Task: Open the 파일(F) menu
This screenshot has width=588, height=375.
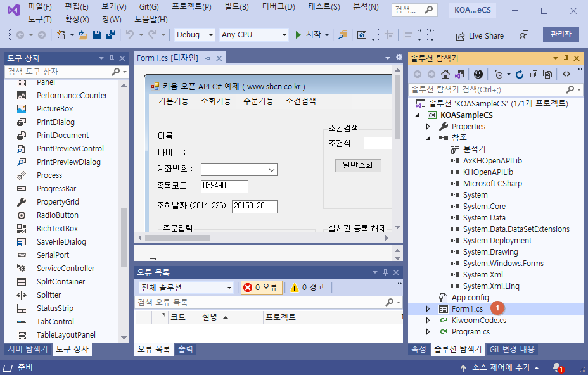Action: pyautogui.click(x=40, y=7)
